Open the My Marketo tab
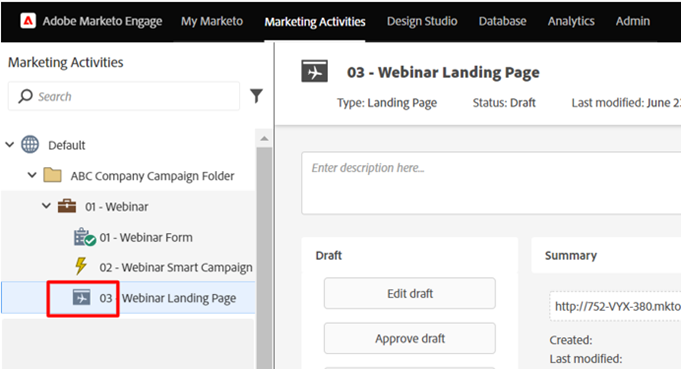The width and height of the screenshot is (681, 369). (x=212, y=21)
